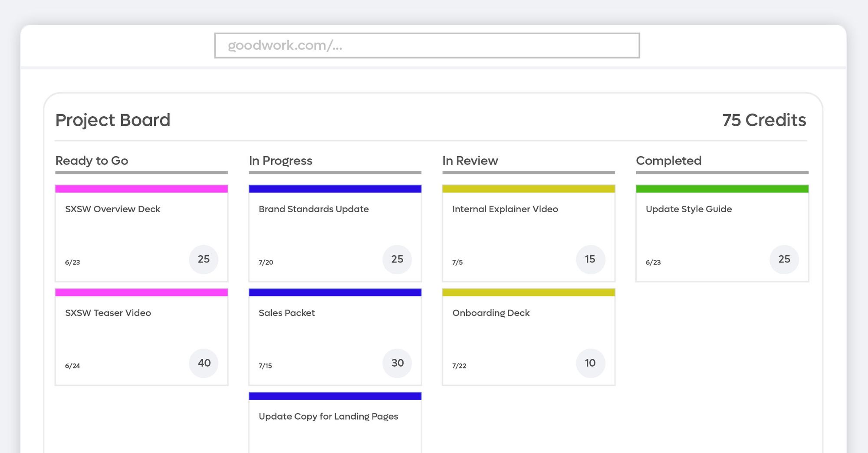Screen dimensions: 868x453
Task: Click the yellow color bar on Onboarding Deck
Action: (x=528, y=292)
